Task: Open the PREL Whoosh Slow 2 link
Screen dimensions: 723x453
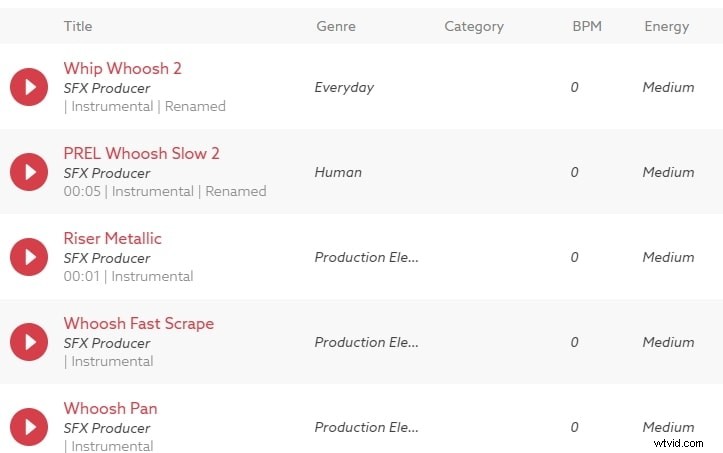Action: tap(141, 153)
